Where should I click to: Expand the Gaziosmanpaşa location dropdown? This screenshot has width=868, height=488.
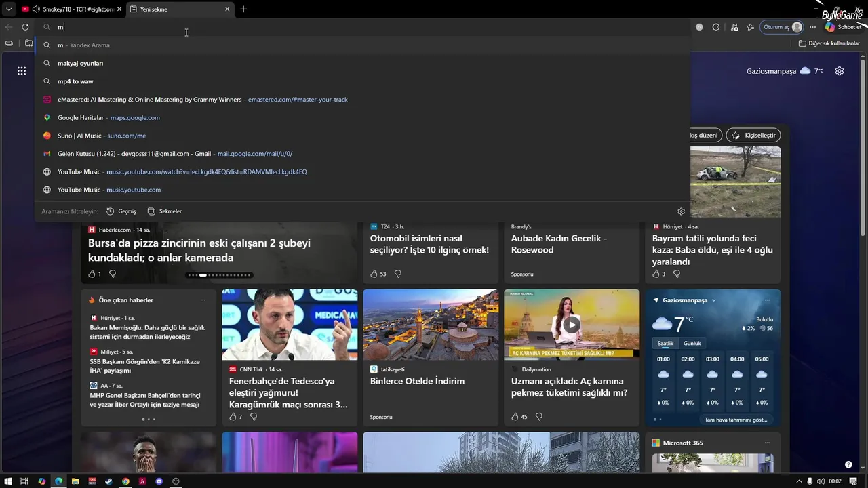714,300
